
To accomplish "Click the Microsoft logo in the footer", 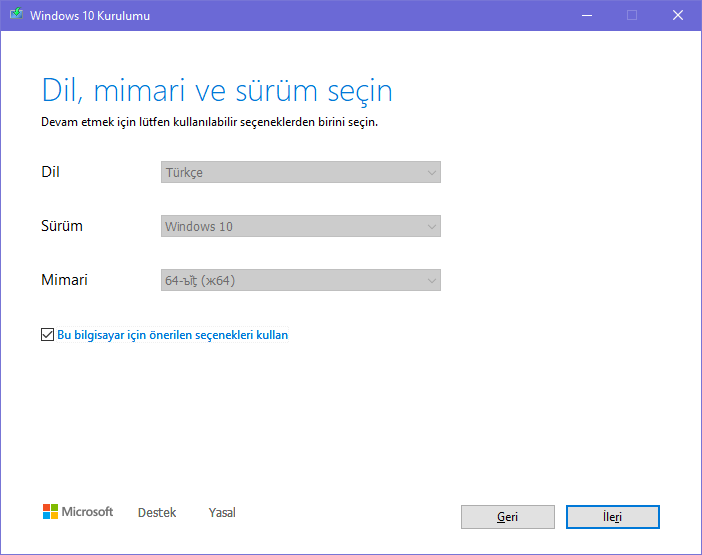I will (x=78, y=512).
